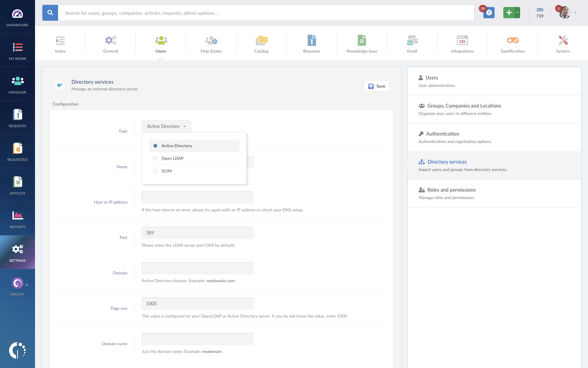Click the back arrow next to Directory services

coord(59,85)
